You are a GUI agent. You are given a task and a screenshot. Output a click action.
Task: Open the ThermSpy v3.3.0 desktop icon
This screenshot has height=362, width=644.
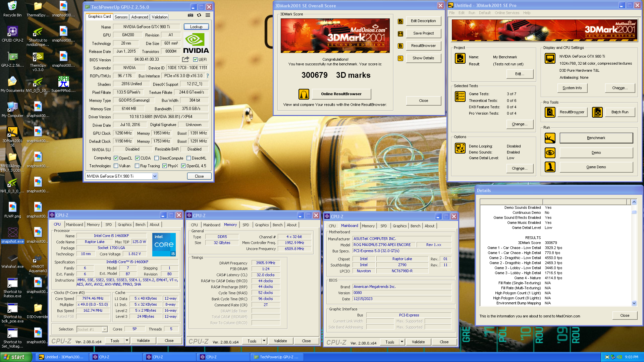pos(38,62)
